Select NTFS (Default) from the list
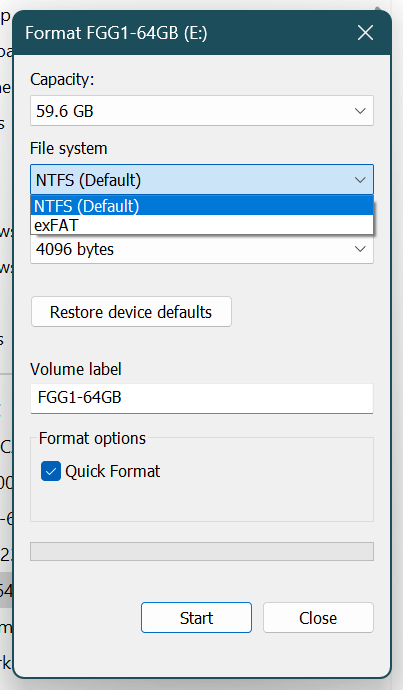Screen dimensions: 403x690 coord(202,206)
